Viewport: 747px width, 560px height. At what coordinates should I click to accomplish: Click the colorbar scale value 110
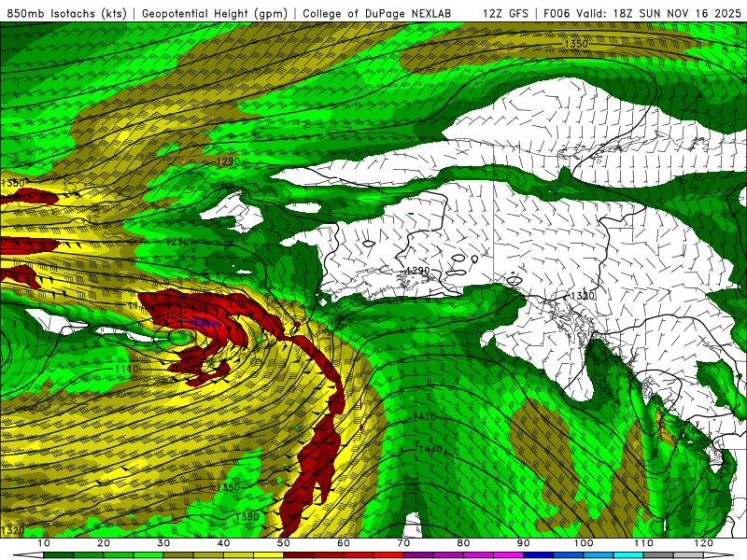tap(643, 543)
